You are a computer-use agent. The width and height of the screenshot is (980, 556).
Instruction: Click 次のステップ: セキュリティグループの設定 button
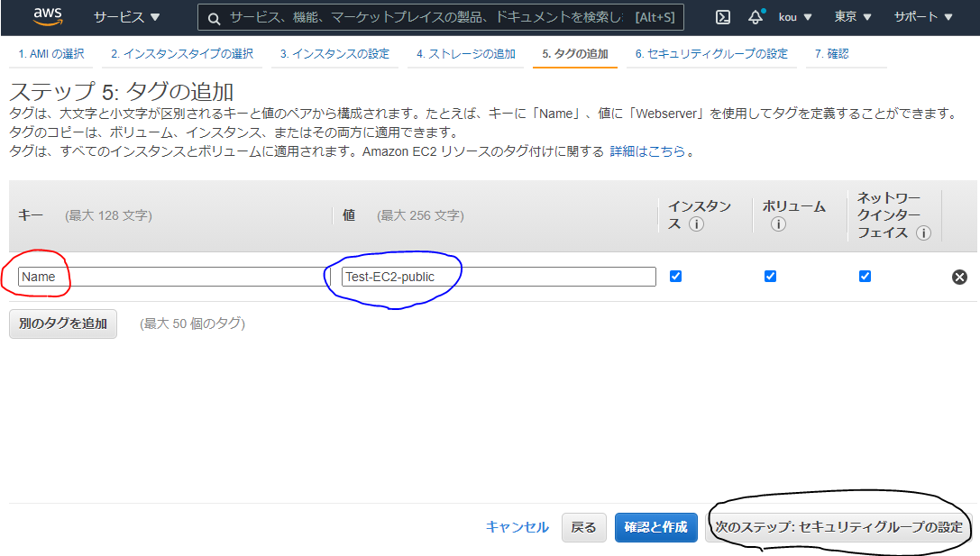point(838,527)
